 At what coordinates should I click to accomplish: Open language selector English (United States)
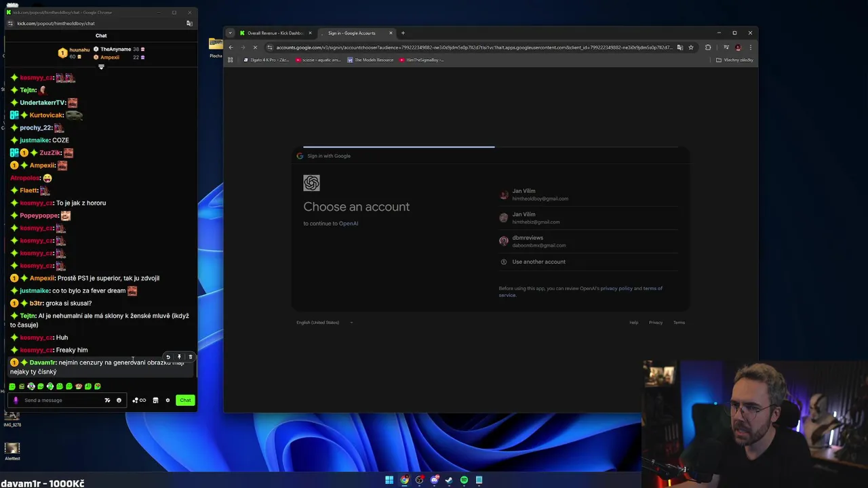pyautogui.click(x=324, y=323)
